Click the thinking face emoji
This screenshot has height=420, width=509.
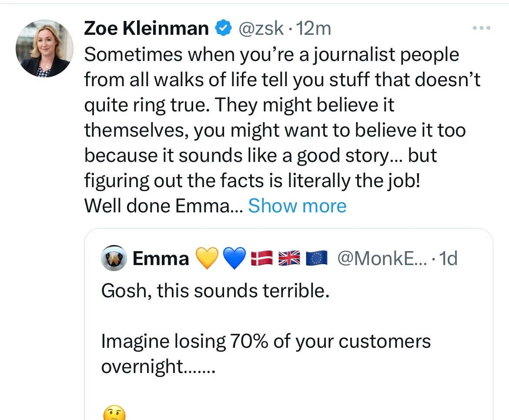[114, 412]
